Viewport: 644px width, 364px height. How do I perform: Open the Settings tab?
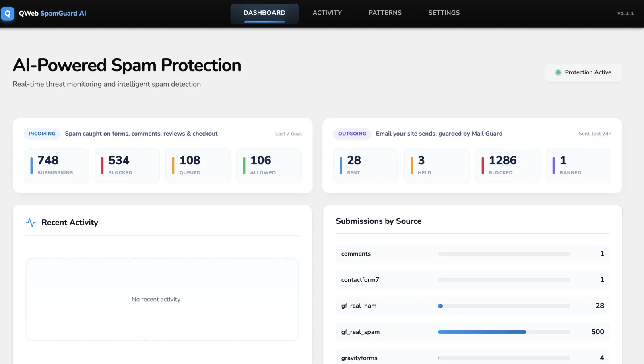pyautogui.click(x=444, y=13)
